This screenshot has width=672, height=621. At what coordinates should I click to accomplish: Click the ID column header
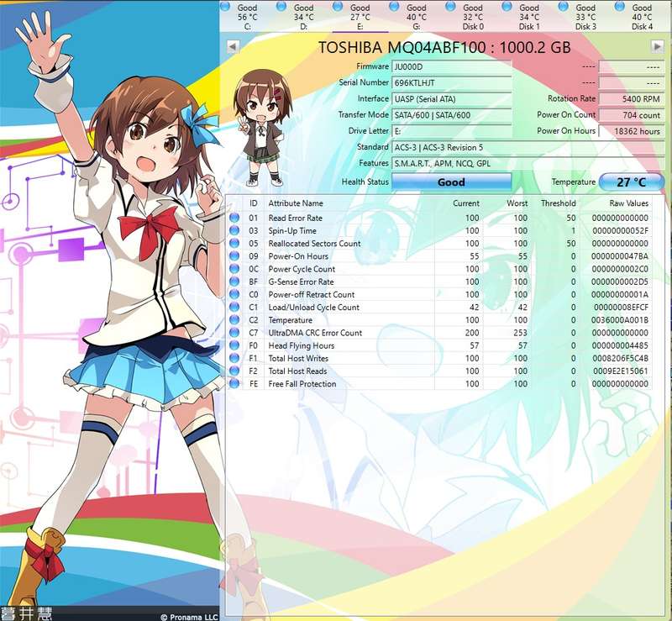point(254,203)
